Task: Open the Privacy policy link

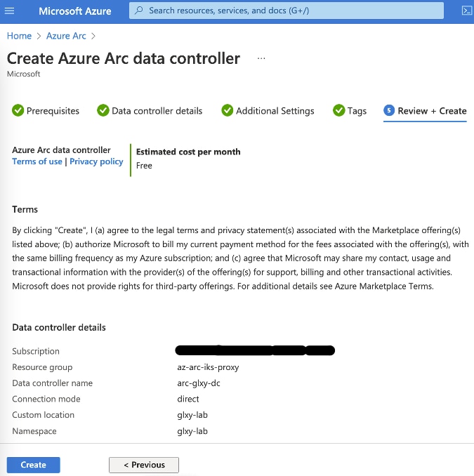Action: [x=97, y=161]
